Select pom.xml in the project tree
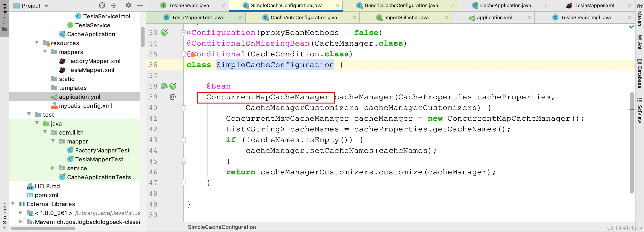Screen dimensions: 644x232 (47, 195)
